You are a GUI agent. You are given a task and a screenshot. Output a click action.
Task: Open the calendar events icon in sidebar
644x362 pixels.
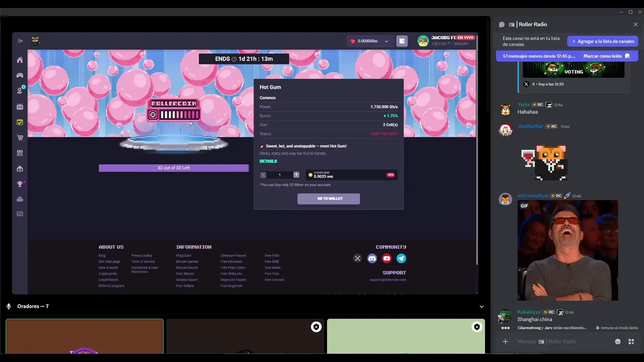coord(20,107)
